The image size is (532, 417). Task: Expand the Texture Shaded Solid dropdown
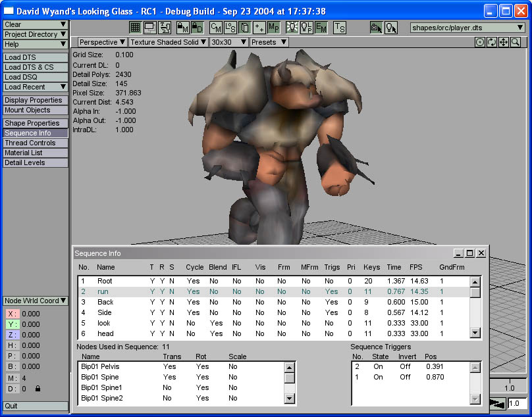tap(168, 42)
